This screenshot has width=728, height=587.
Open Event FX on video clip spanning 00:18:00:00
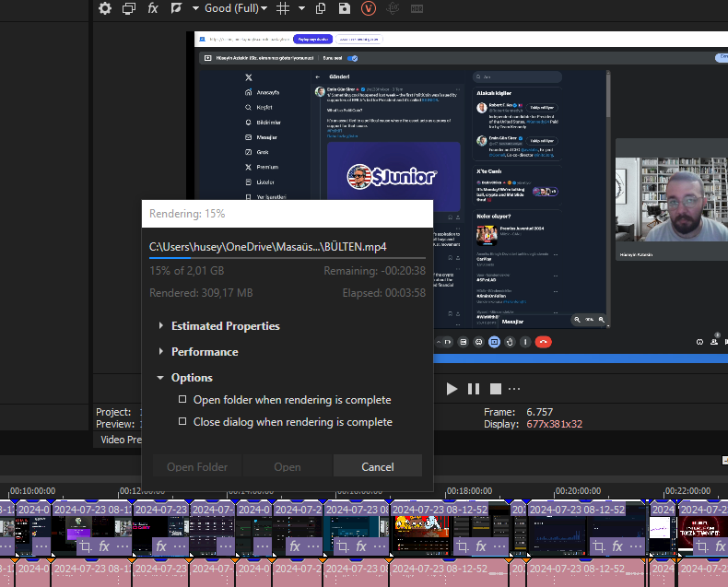click(x=481, y=546)
